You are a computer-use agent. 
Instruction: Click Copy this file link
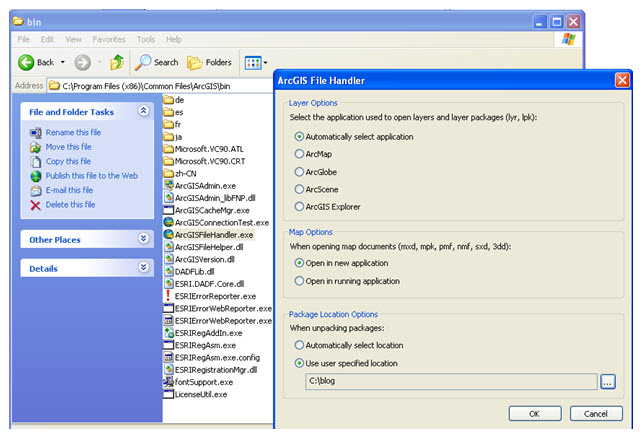(x=68, y=161)
